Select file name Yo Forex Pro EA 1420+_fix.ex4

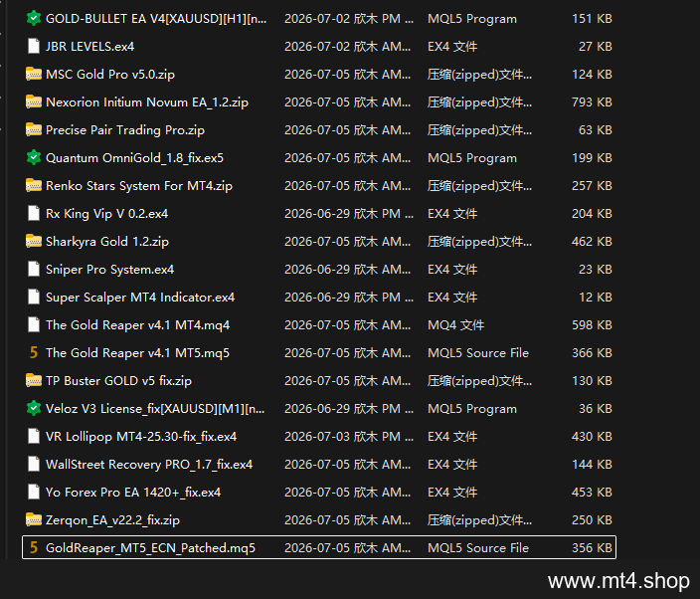click(x=133, y=493)
